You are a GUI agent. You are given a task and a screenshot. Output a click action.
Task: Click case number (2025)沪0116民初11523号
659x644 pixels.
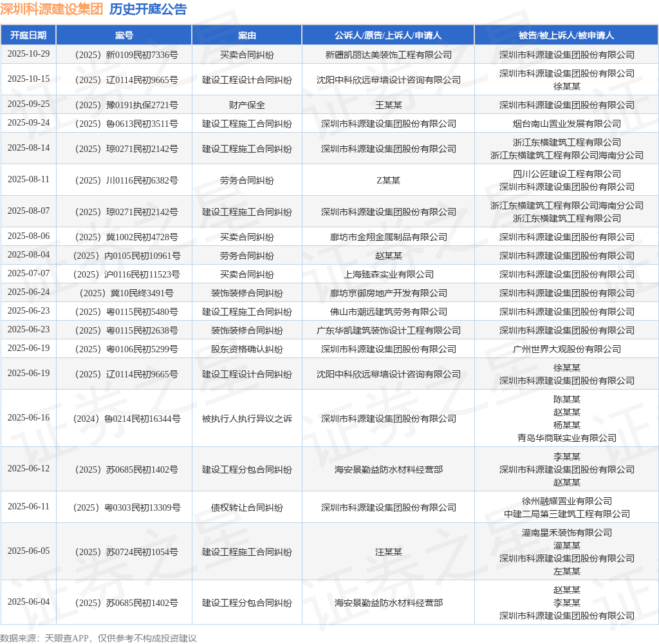126,275
